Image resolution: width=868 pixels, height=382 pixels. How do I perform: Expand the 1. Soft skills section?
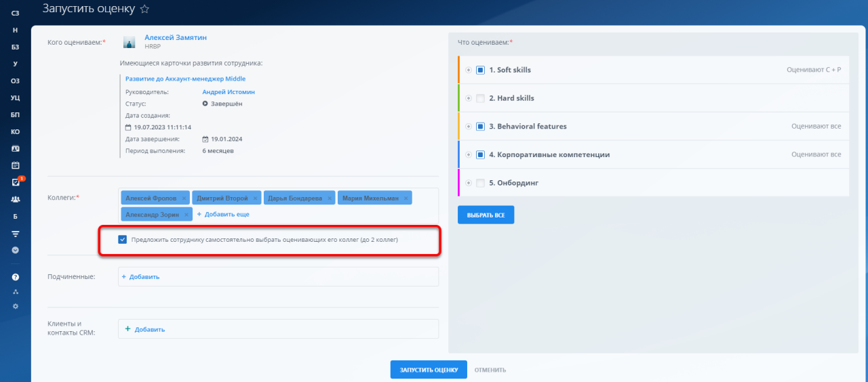point(469,70)
